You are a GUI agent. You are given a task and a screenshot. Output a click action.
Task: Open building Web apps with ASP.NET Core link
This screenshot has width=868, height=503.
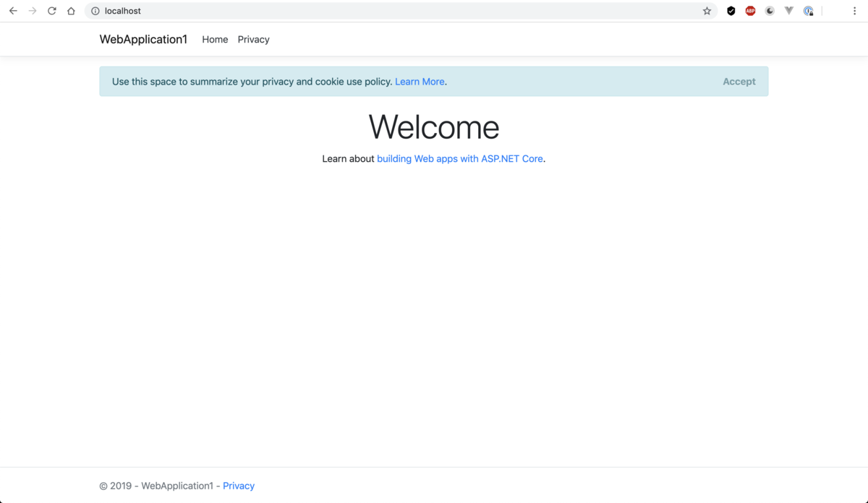pos(460,158)
